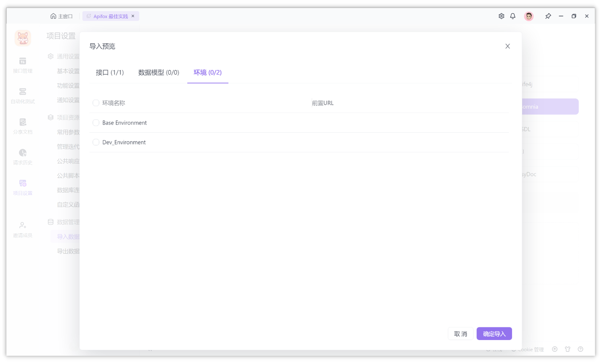Click the user avatar in title bar
The image size is (602, 364).
coord(529,16)
